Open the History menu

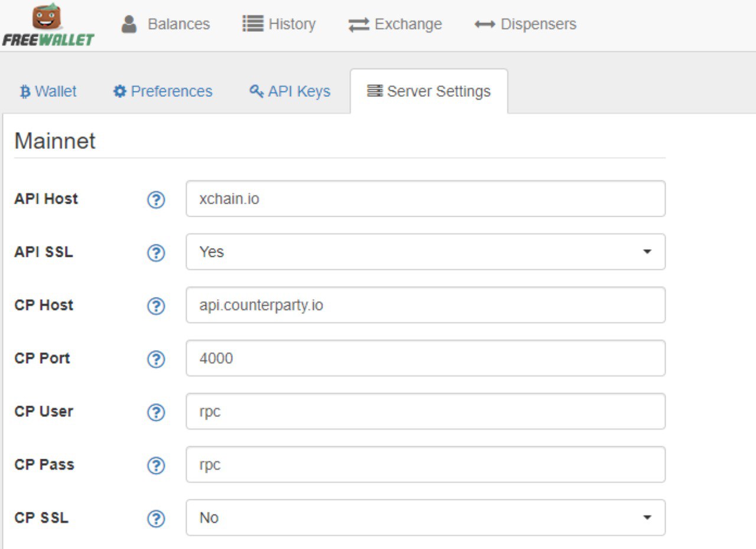(279, 24)
